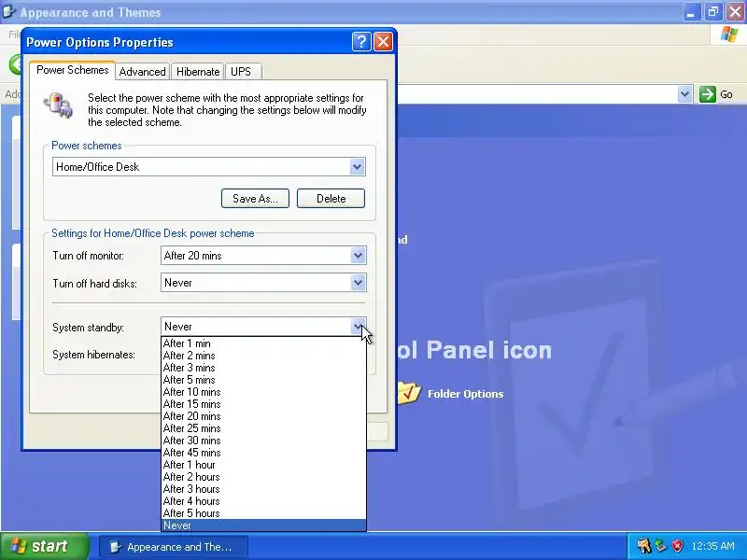Click the keys tray icon
Viewport: 747px width, 560px height.
(643, 546)
